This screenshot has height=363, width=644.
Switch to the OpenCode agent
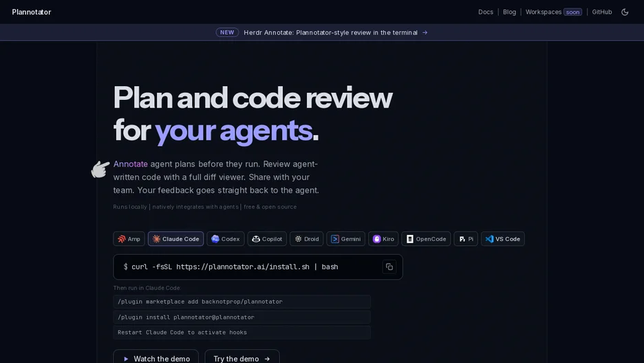(426, 239)
